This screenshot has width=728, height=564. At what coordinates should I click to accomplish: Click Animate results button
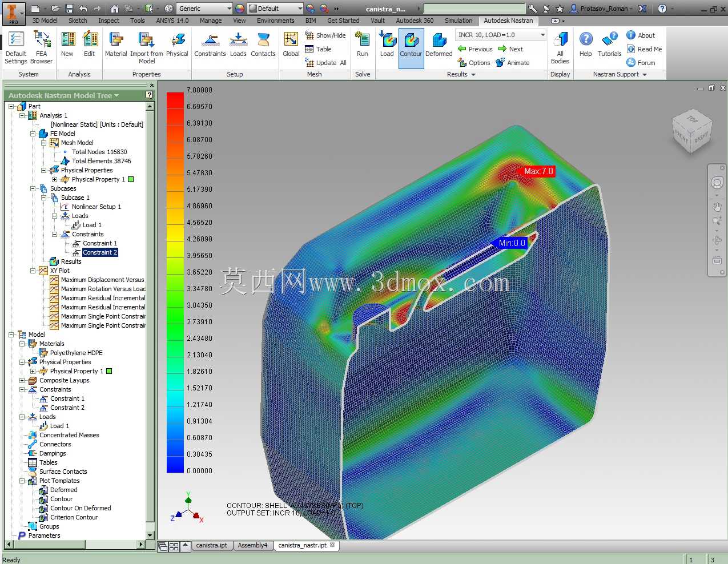pos(513,63)
